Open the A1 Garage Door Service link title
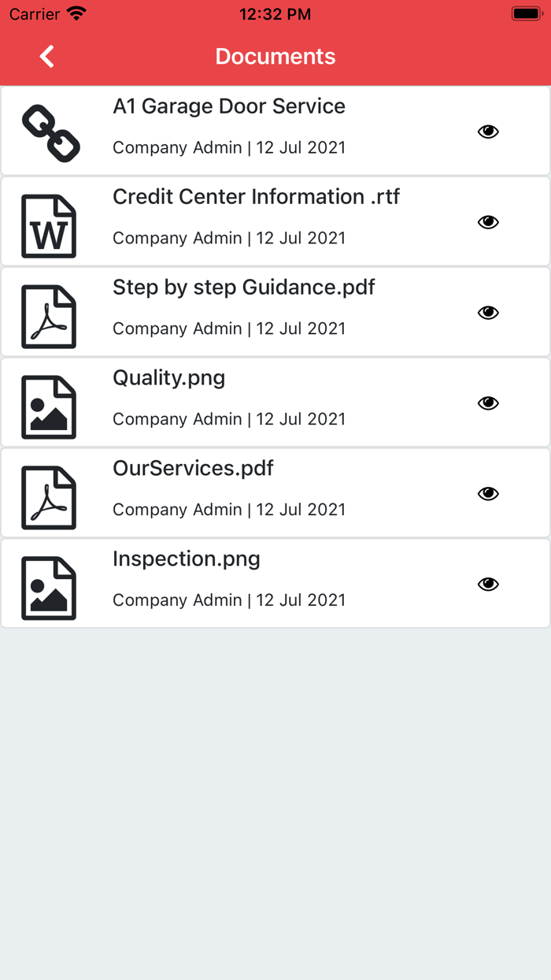 [229, 106]
